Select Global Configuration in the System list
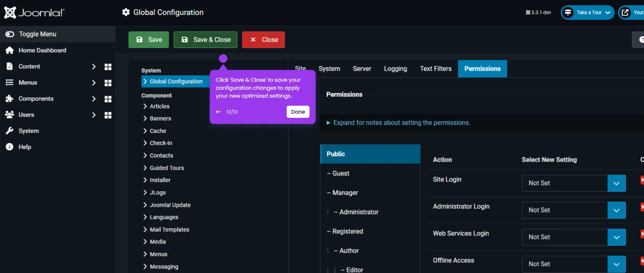Viewport: 644px width, 273px height. tap(175, 81)
